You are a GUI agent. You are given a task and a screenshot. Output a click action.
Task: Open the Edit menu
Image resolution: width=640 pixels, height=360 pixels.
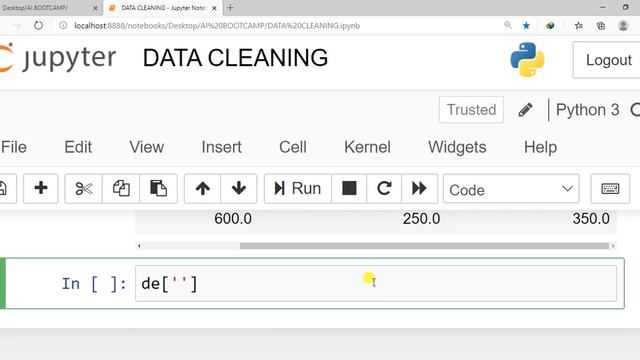click(x=78, y=147)
